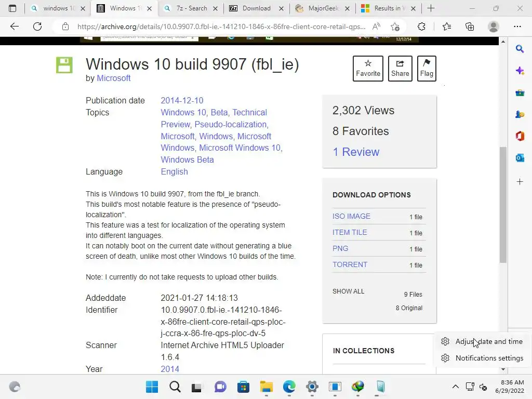Image resolution: width=532 pixels, height=399 pixels.
Task: Click the browser back arrow
Action: pos(14,26)
